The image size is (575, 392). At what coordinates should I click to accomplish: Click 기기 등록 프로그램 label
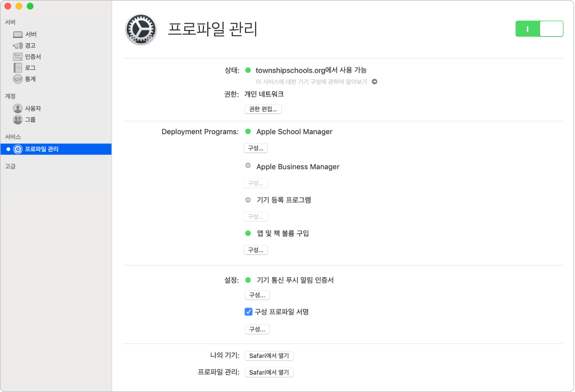[284, 200]
